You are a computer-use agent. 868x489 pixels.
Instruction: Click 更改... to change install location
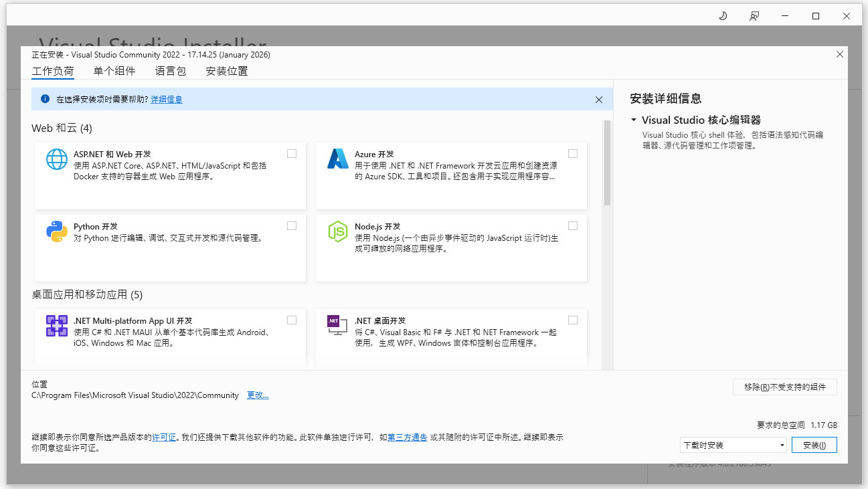(x=258, y=395)
